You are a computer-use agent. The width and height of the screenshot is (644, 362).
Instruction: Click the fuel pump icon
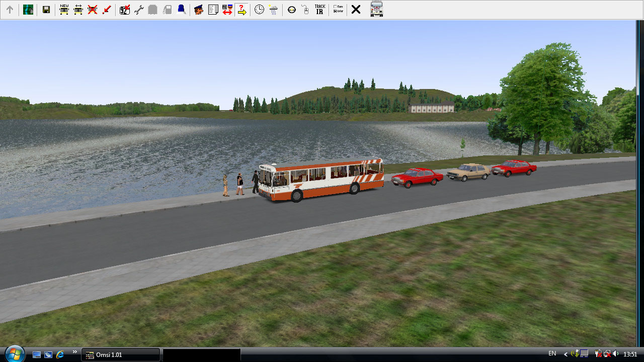[167, 10]
